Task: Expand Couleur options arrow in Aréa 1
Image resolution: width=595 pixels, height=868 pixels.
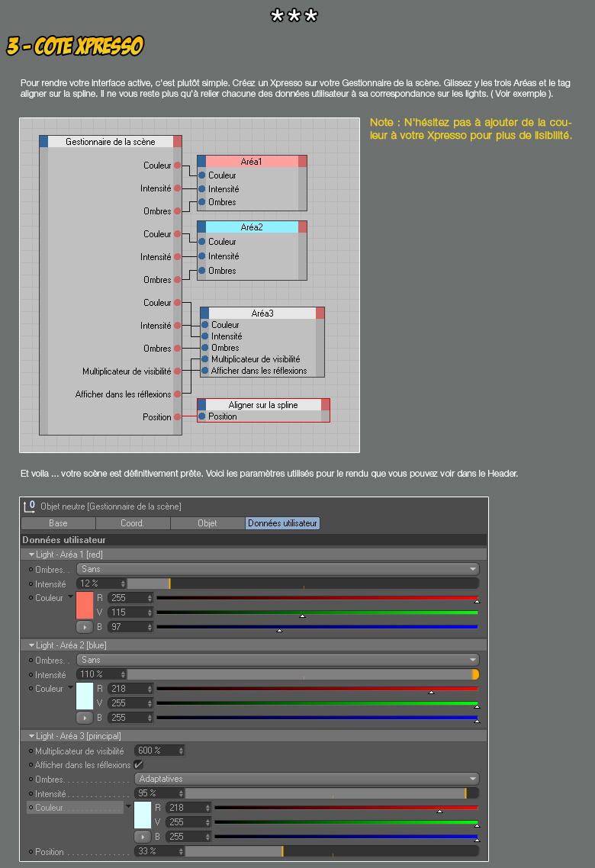Action: coord(71,596)
